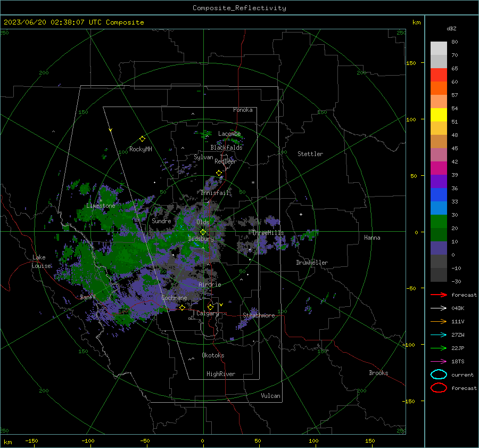Screen dimensions: 479x448
Task: Click the green 22JP arrow icon
Action: point(439,348)
